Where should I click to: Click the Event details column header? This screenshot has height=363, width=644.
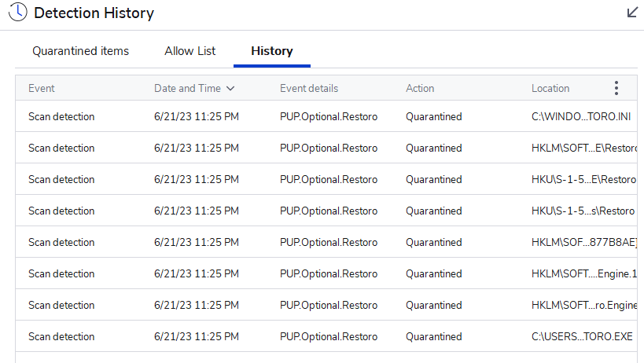point(309,89)
